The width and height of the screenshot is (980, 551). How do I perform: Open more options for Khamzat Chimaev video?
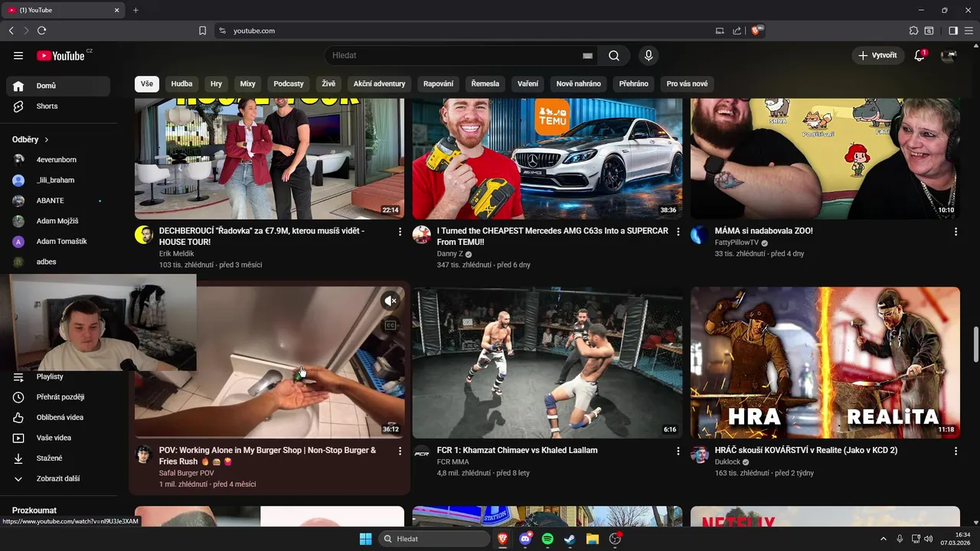tap(678, 451)
